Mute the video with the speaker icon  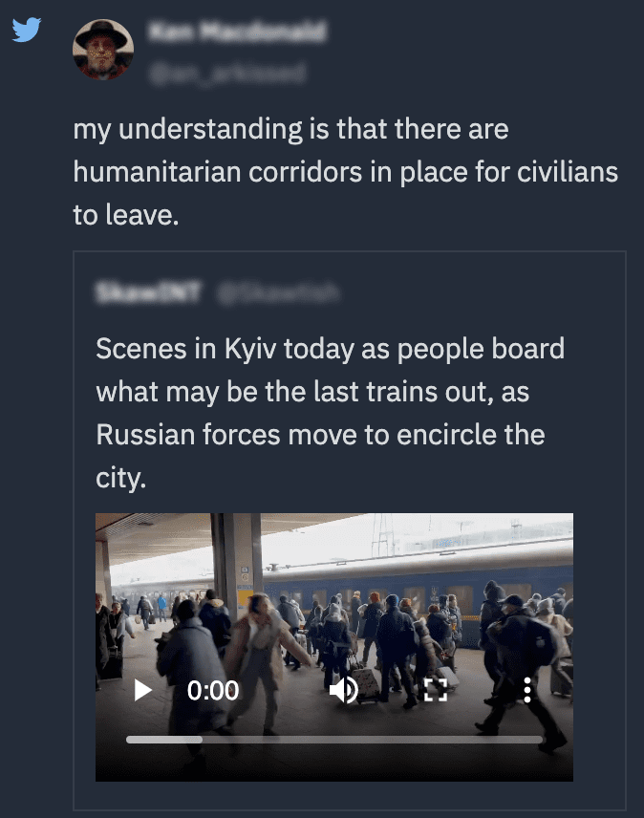coord(344,690)
